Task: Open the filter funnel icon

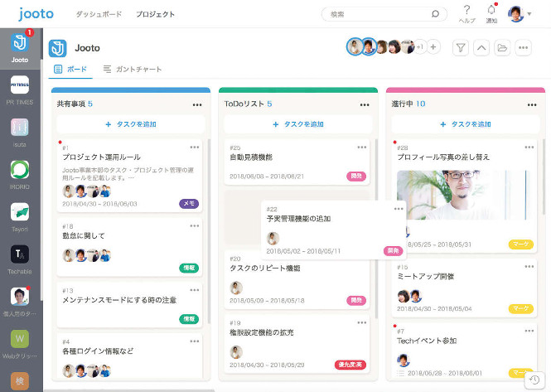Action: tap(461, 47)
